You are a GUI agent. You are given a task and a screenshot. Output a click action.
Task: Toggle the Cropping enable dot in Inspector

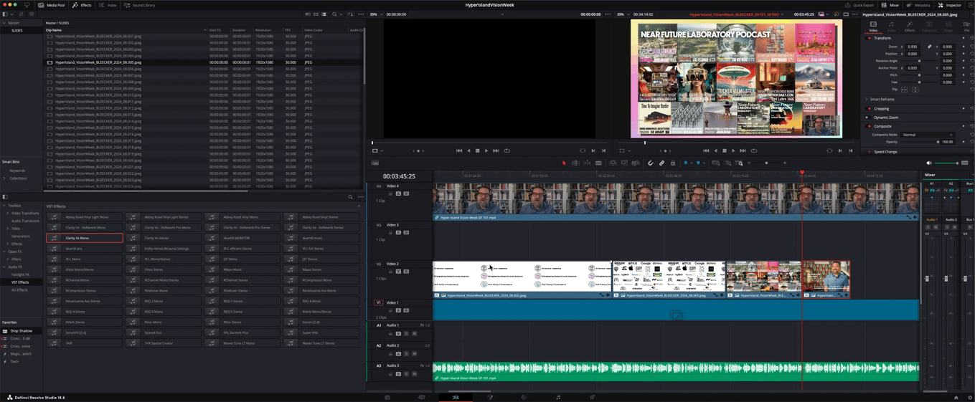[x=869, y=109]
